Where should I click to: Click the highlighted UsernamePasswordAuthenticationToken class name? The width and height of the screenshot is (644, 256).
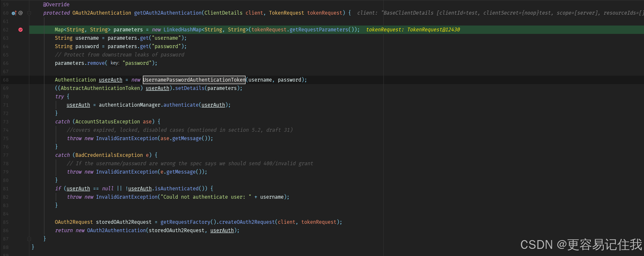(194, 80)
